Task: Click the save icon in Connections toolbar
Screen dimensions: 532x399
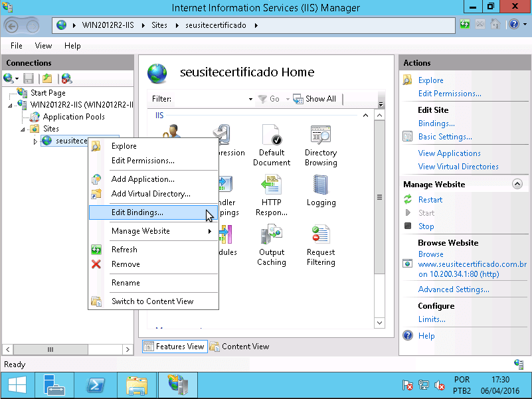Action: [29, 79]
